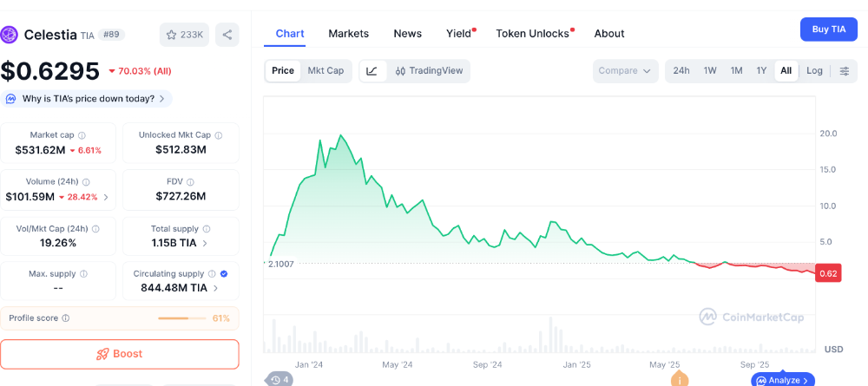Click the Profile score progress bar

[183, 318]
